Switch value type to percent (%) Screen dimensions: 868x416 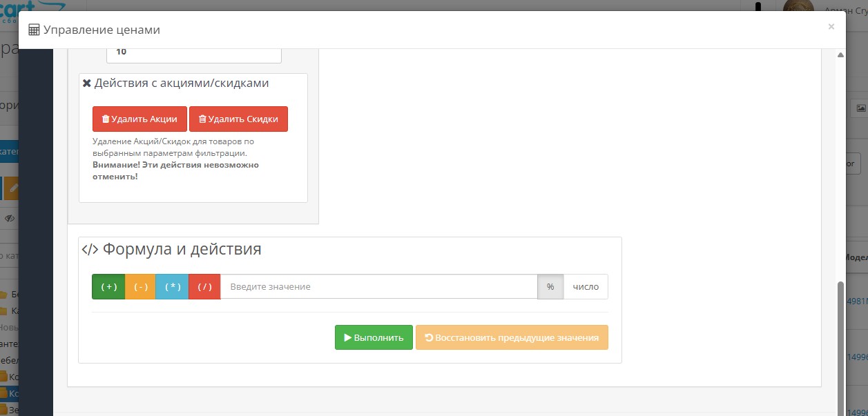550,287
